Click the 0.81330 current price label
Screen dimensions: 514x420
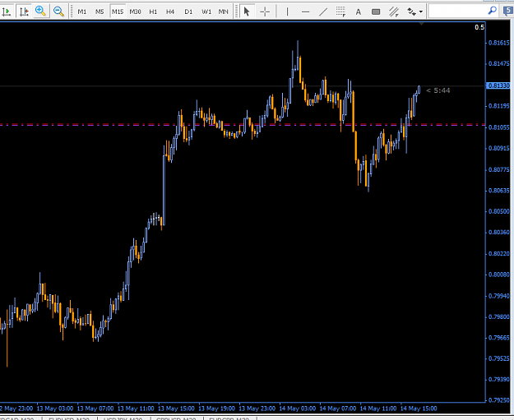(x=498, y=85)
